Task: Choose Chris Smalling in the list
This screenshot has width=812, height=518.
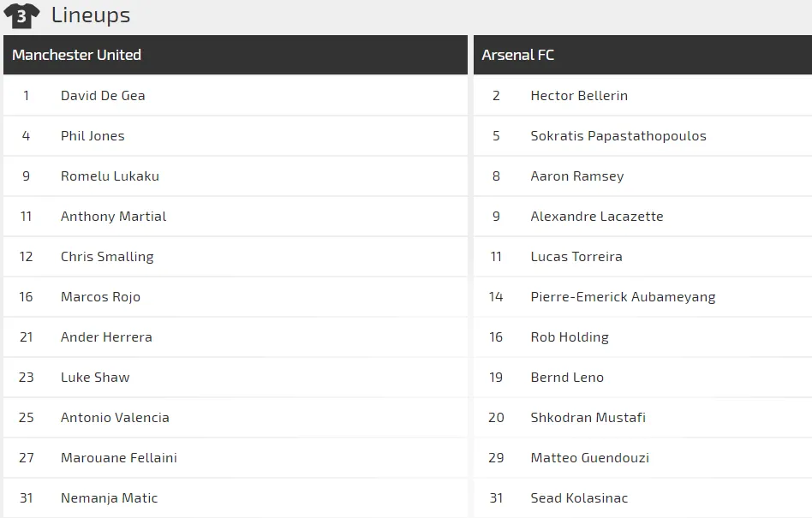Action: coord(107,257)
